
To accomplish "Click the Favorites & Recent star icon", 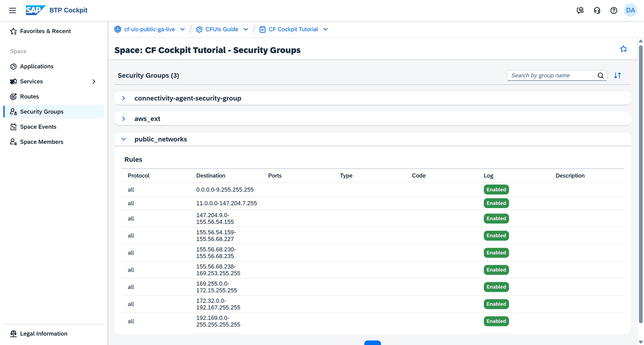I will (13, 31).
